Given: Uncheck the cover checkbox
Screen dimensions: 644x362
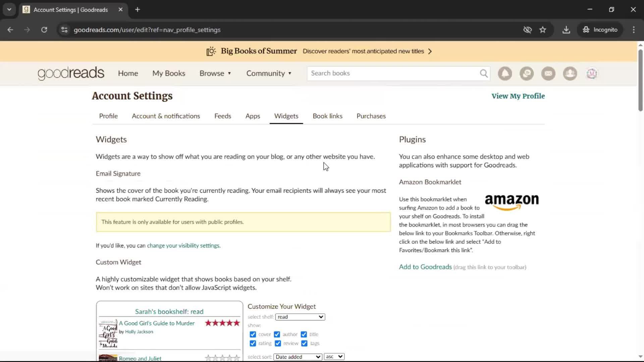Looking at the screenshot, I should tap(253, 335).
